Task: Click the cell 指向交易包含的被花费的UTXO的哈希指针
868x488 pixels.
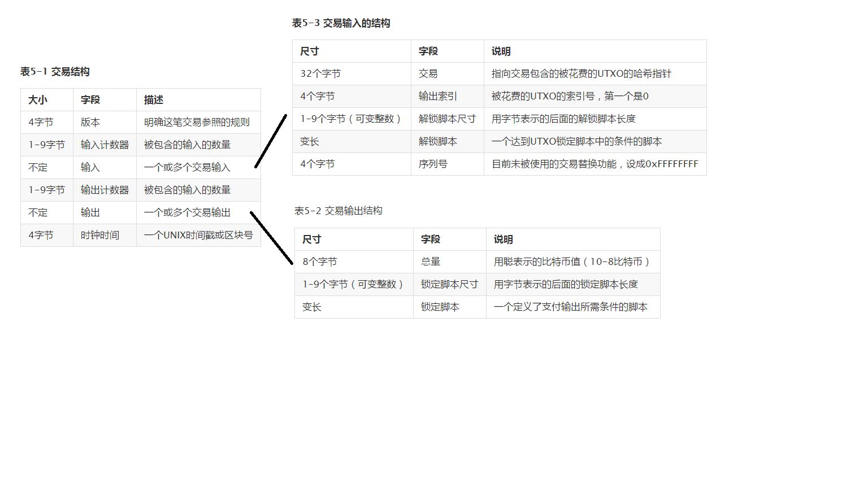Action: [595, 74]
